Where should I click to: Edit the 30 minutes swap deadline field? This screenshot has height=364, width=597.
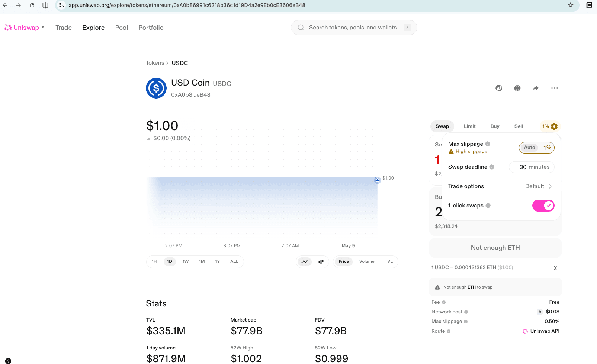coord(532,167)
